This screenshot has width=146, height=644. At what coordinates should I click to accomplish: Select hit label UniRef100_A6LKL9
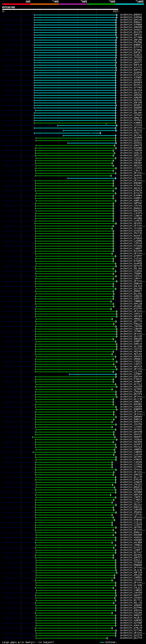(131, 188)
